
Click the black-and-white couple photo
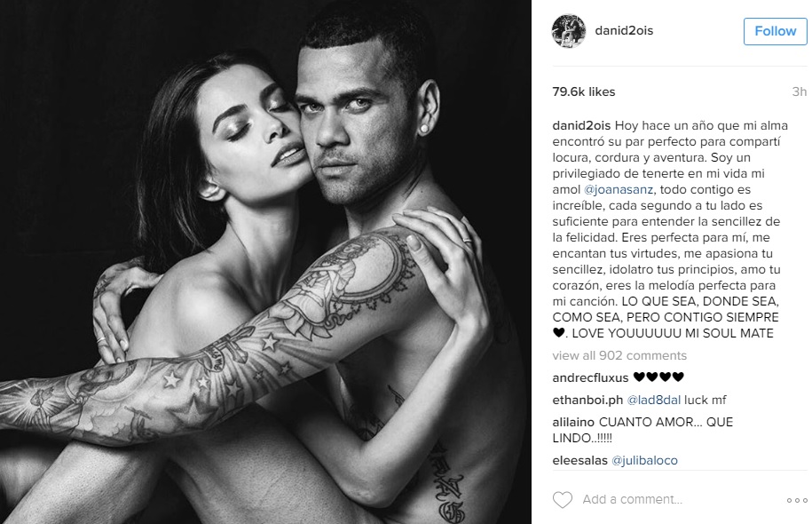click(x=265, y=262)
